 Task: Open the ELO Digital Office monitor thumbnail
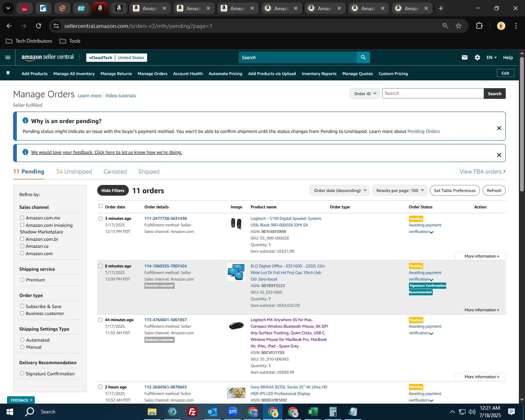click(x=236, y=272)
